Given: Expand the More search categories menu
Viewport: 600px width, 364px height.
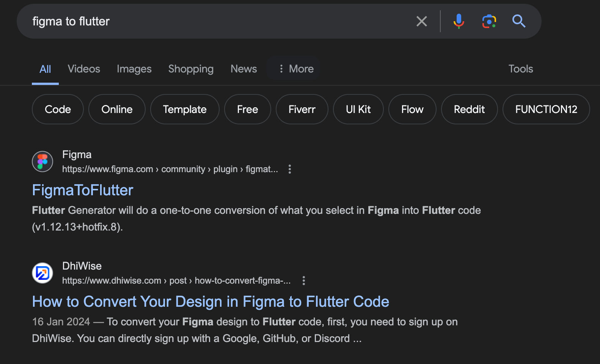Looking at the screenshot, I should [x=296, y=69].
